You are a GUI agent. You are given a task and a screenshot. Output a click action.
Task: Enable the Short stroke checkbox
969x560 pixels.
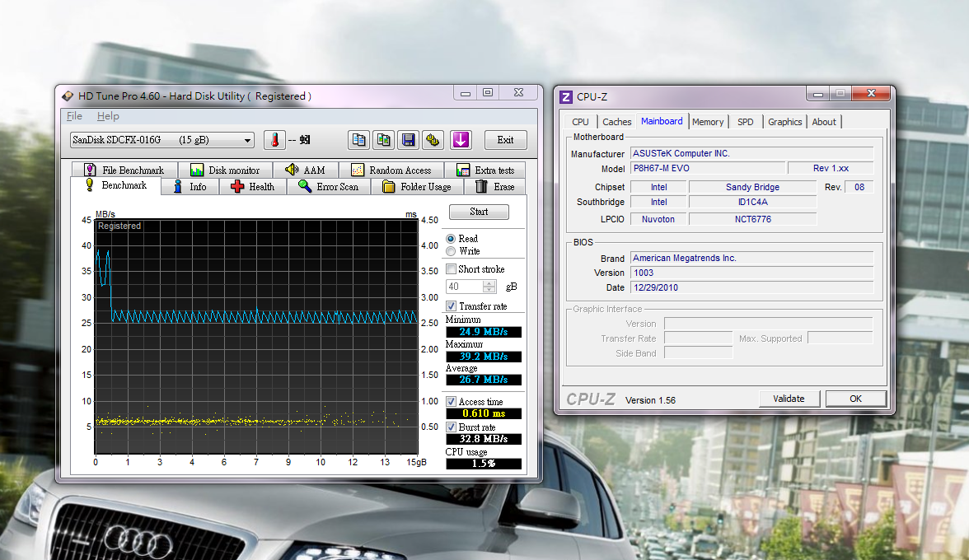click(x=451, y=269)
